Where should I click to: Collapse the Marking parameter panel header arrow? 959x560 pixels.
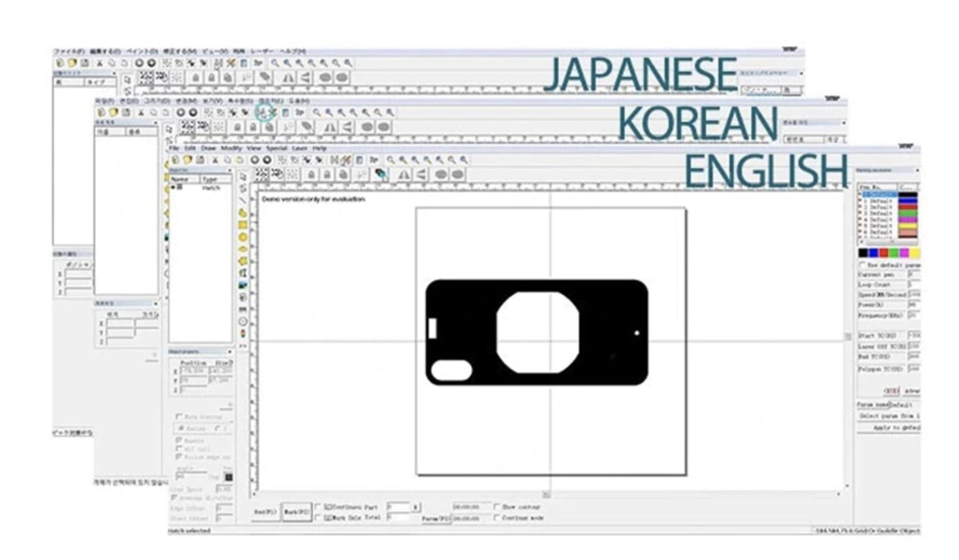pos(917,170)
